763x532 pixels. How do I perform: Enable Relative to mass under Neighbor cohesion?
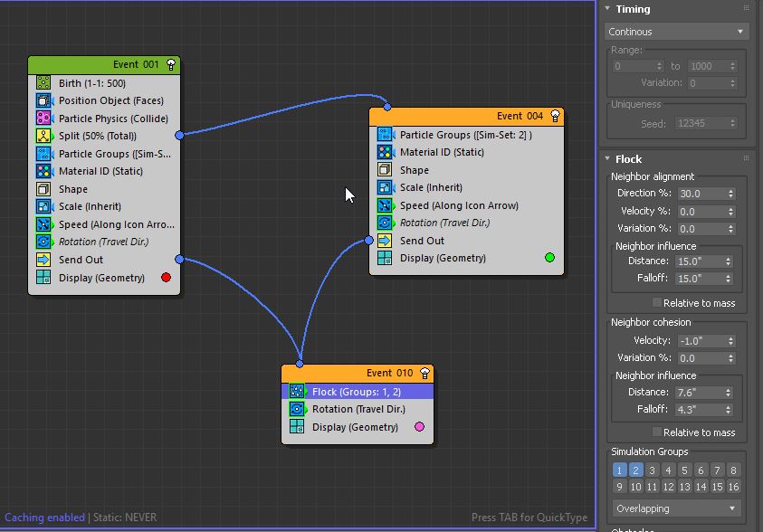(x=657, y=432)
